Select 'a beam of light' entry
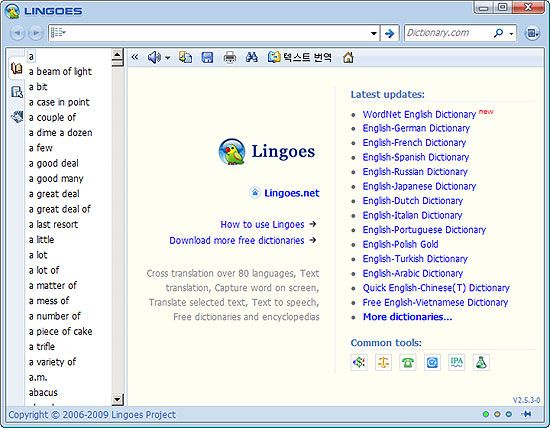This screenshot has width=550, height=428. (60, 72)
